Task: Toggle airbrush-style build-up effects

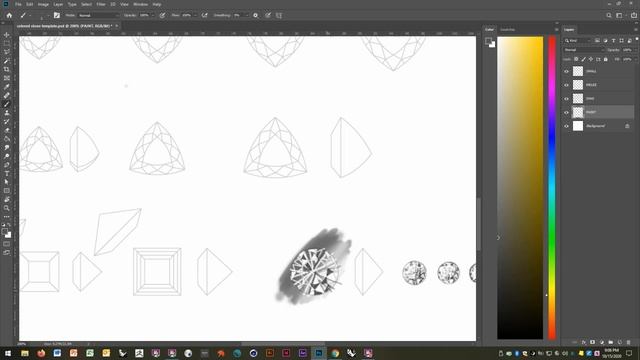Action: (204, 16)
